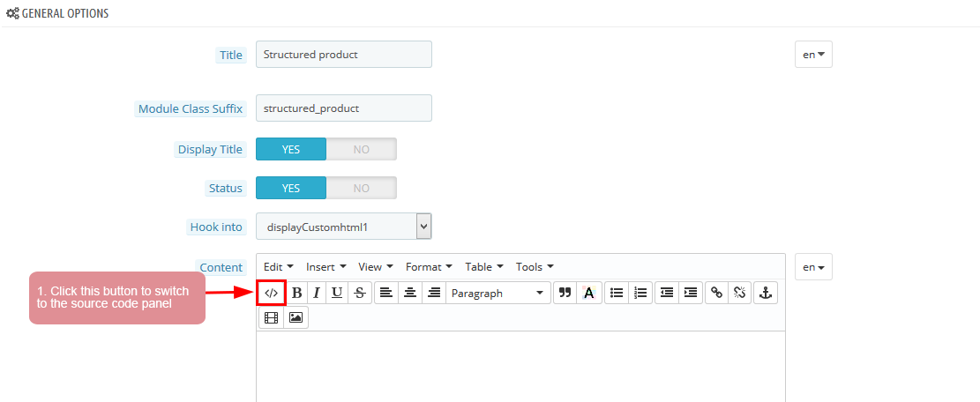
Task: Click the Title field label
Action: 230,55
